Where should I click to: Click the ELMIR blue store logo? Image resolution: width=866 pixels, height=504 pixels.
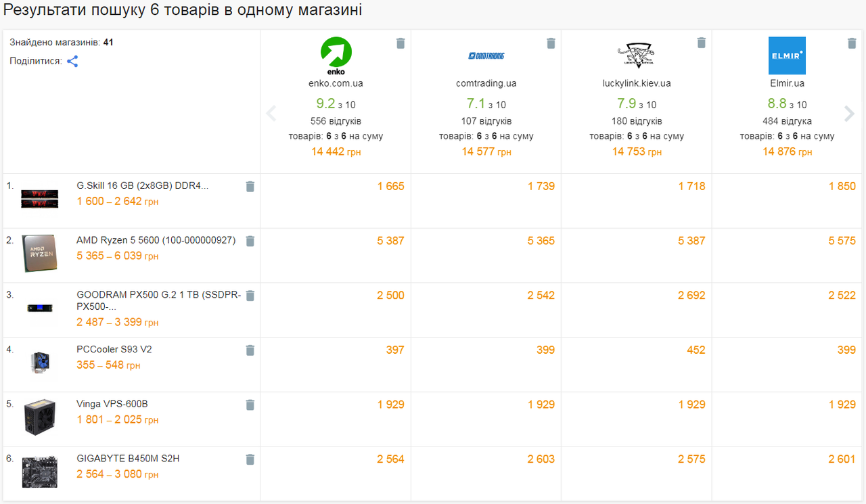point(787,55)
